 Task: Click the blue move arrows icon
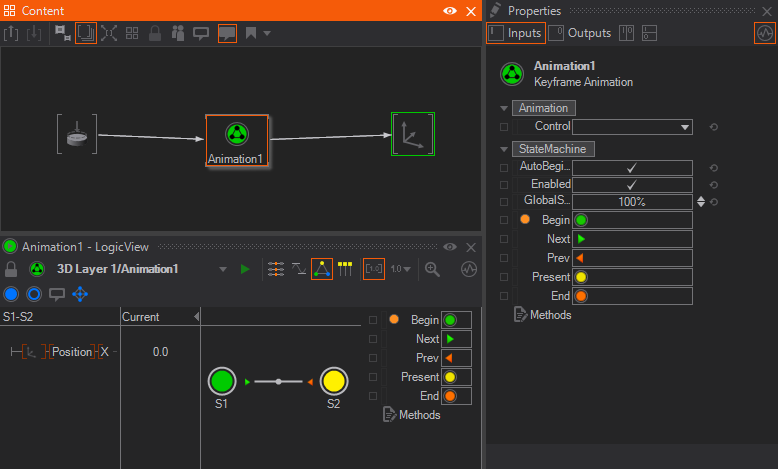tap(80, 294)
